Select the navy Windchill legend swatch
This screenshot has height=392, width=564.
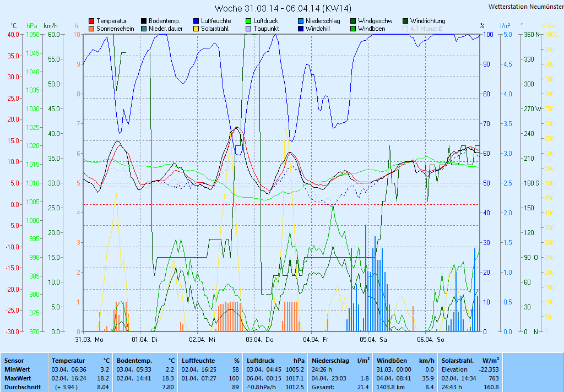301,29
